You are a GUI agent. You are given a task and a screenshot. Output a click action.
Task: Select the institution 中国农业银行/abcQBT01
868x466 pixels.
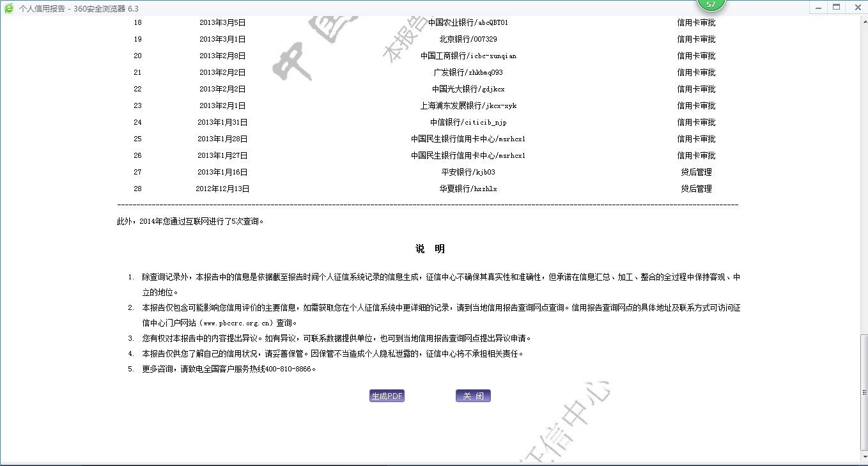(x=469, y=22)
